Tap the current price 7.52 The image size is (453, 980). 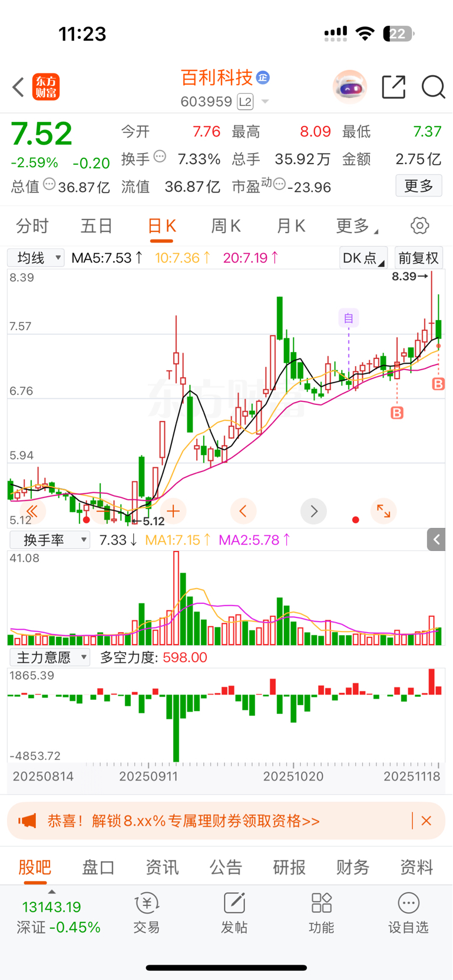tap(42, 134)
